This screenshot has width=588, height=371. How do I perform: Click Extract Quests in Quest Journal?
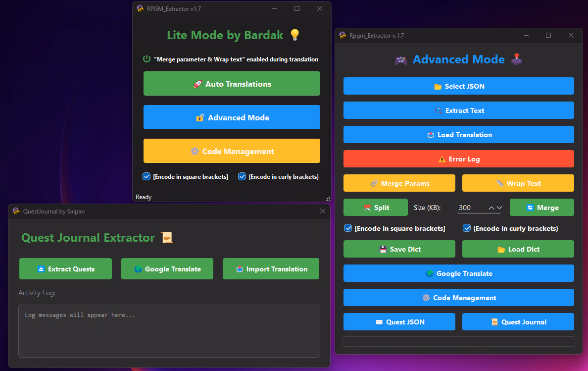(x=66, y=269)
